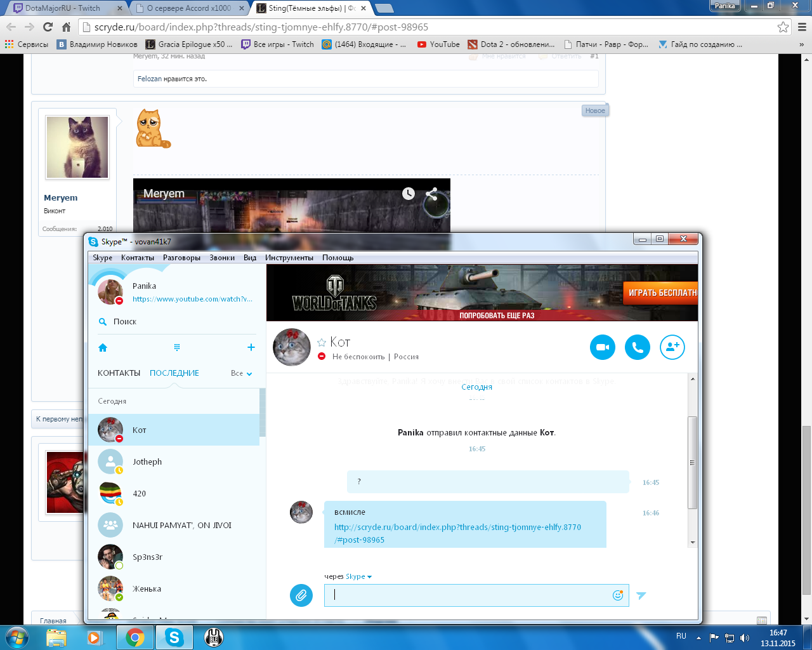Go to Skype home icon
The image size is (812, 650).
point(103,347)
